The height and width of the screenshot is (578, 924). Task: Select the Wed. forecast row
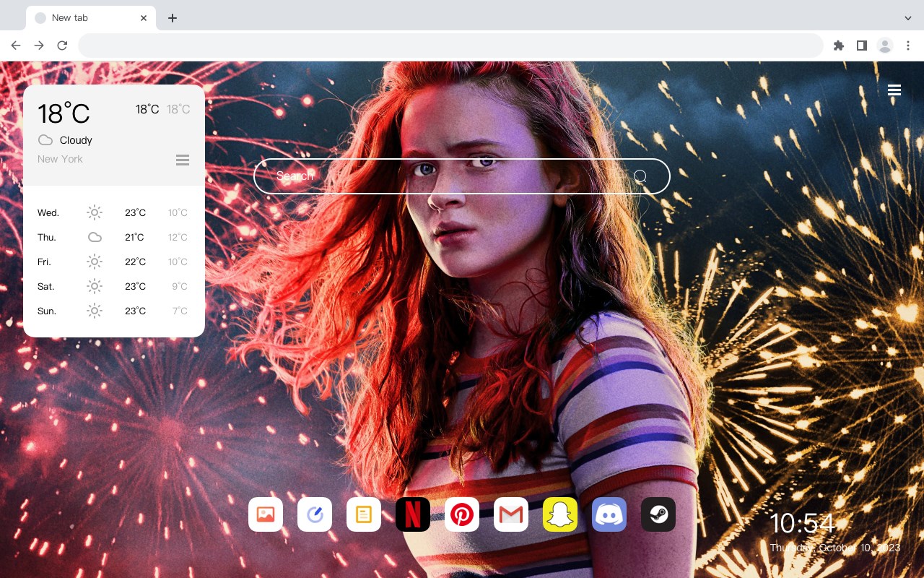113,212
